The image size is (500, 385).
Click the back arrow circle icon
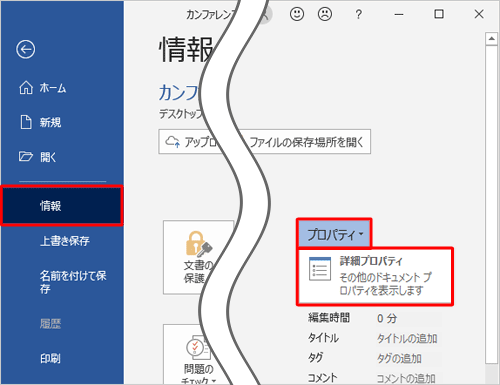pos(26,50)
